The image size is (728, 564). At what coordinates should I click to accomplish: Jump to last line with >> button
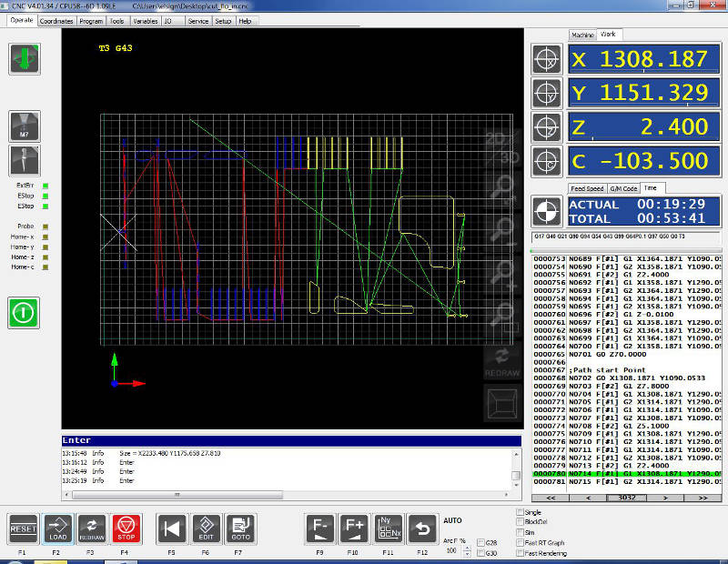[702, 498]
